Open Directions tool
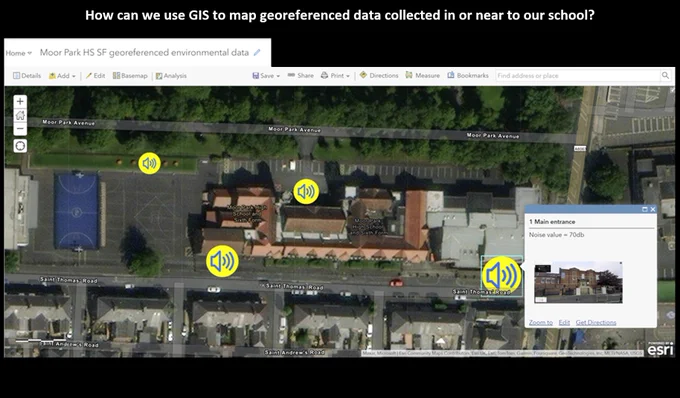This screenshot has width=680, height=398. 379,75
